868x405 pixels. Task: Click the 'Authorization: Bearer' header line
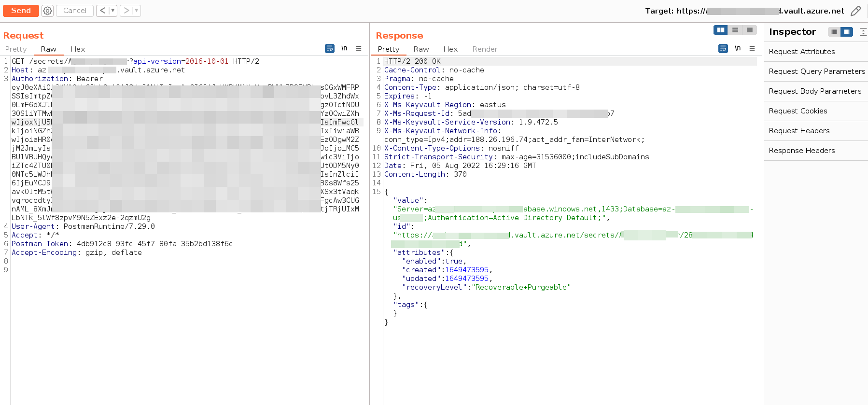tap(57, 79)
